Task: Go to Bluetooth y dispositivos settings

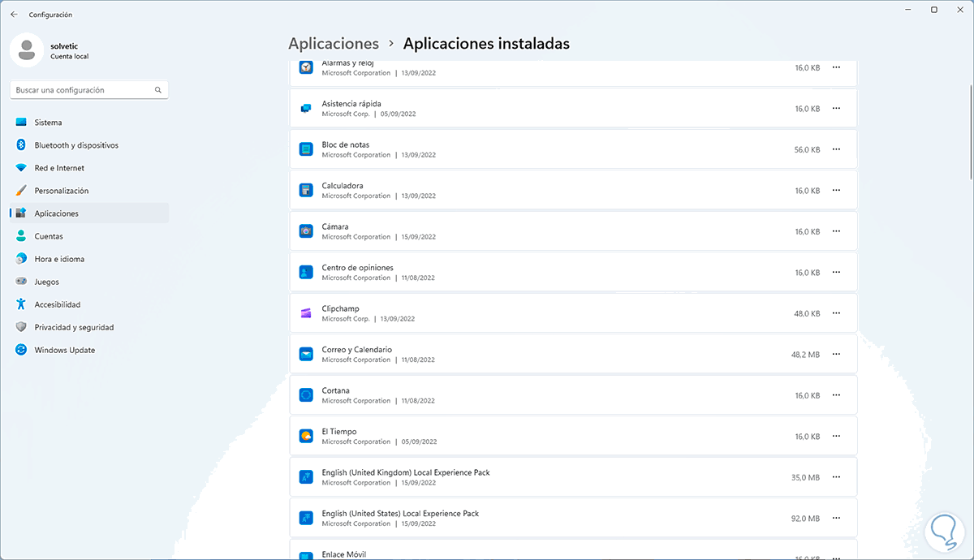Action: pos(89,145)
